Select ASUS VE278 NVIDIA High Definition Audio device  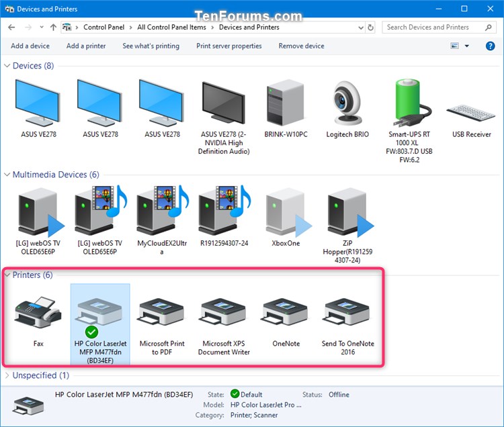coord(223,103)
